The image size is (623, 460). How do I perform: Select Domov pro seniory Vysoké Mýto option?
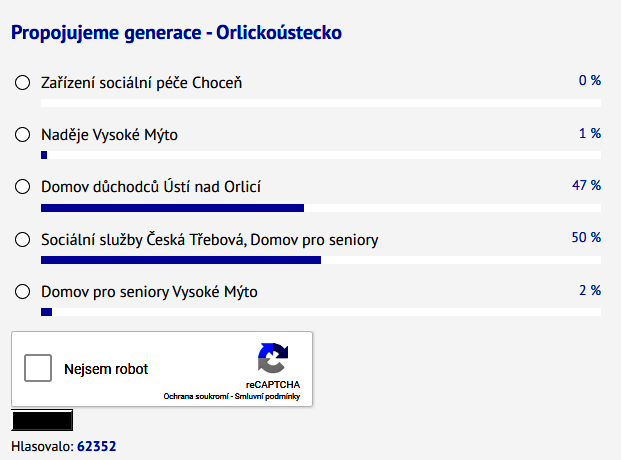pyautogui.click(x=22, y=292)
